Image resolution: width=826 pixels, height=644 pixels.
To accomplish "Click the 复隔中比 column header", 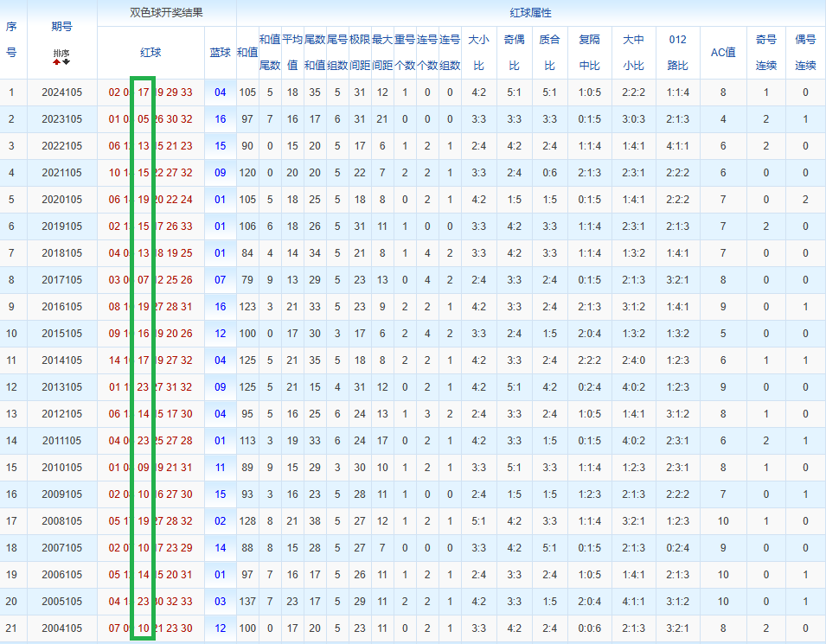I will (590, 52).
